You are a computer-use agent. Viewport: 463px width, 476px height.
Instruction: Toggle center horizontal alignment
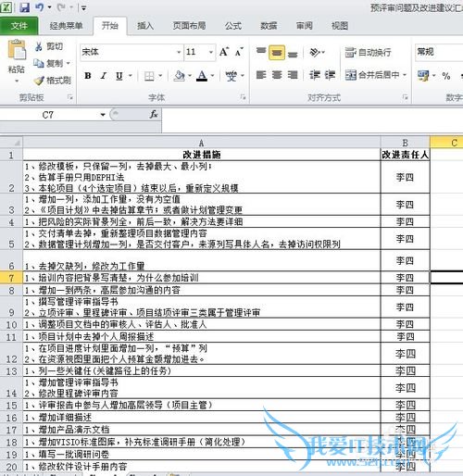pyautogui.click(x=277, y=75)
